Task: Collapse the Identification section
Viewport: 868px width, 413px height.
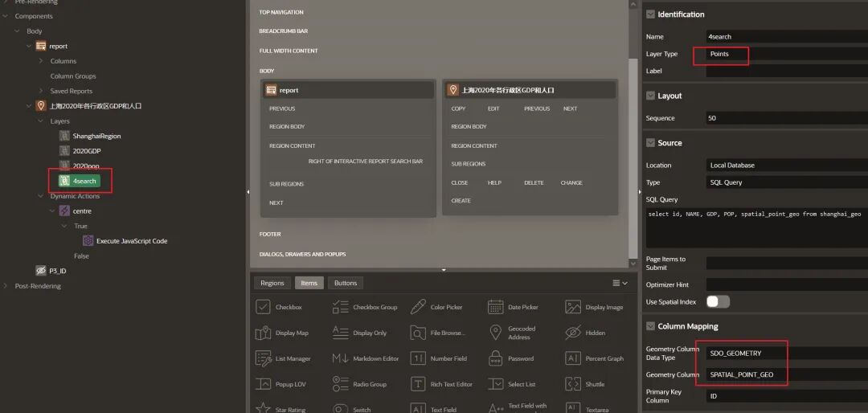Action: click(x=650, y=14)
